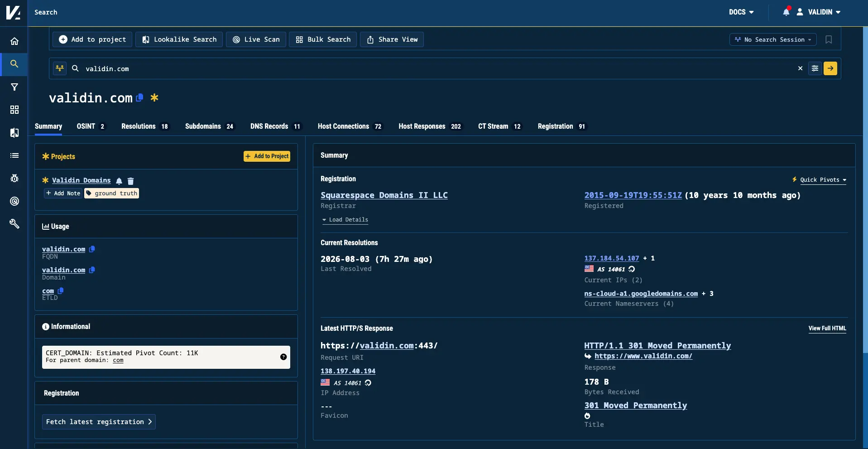
Task: Toggle alerts bell for Validin Domains project
Action: point(119,181)
